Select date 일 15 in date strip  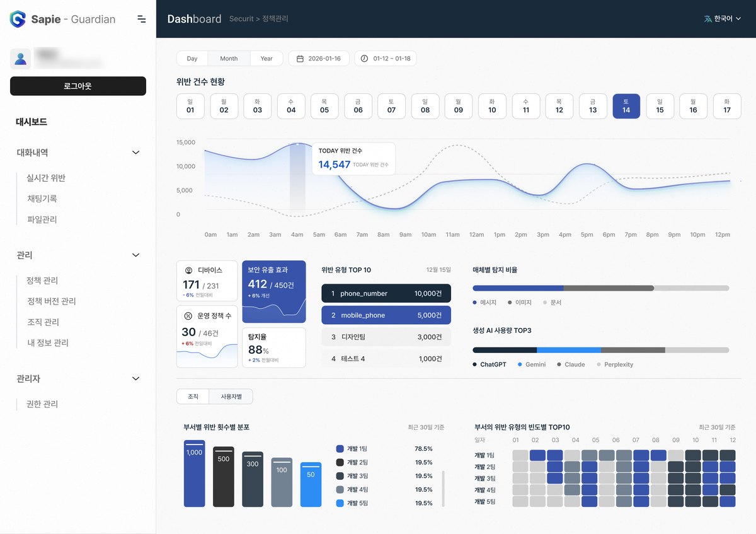pos(660,106)
